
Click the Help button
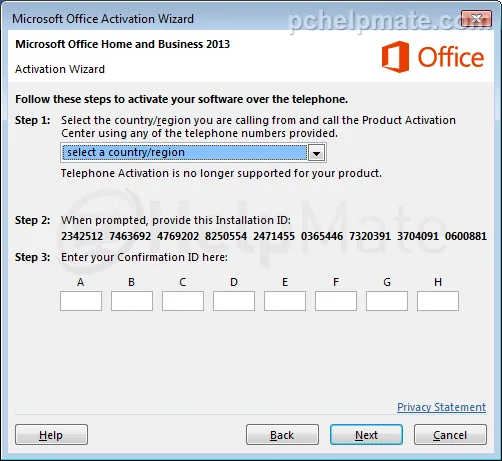click(x=51, y=435)
